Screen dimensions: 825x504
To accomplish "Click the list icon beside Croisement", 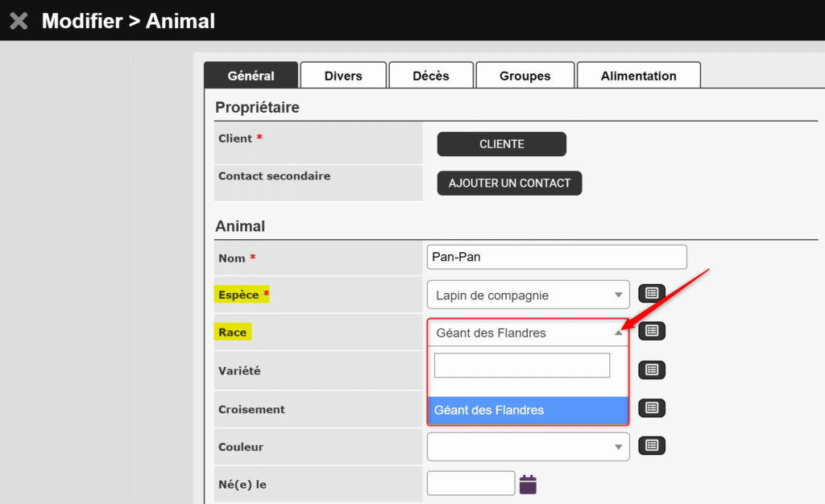I will 652,408.
